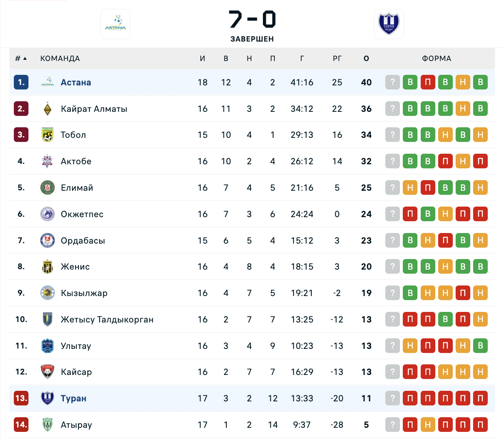Click the 7-0 final score
Screen dimensions: 504x440
[x=252, y=19]
